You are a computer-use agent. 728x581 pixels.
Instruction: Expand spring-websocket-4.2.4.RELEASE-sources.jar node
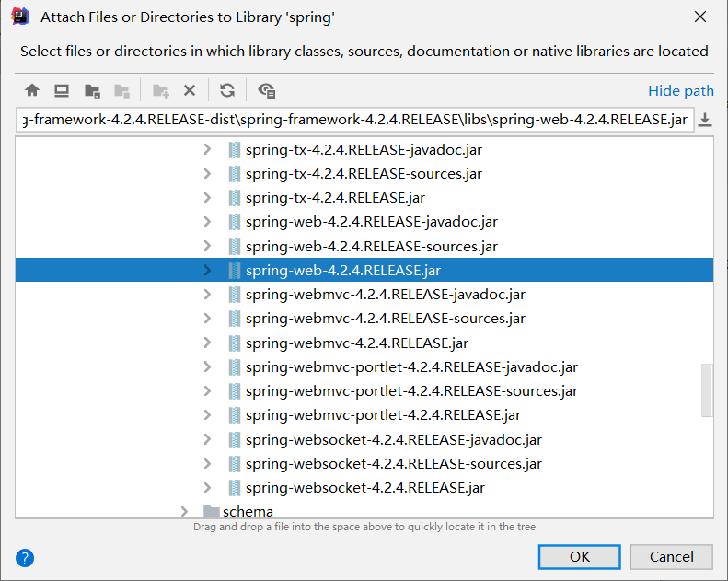tap(207, 463)
